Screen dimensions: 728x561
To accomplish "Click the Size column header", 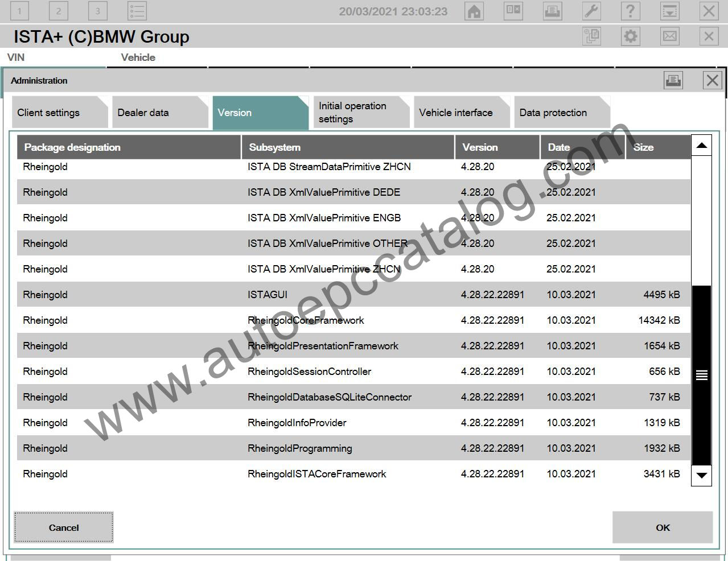I will (658, 147).
